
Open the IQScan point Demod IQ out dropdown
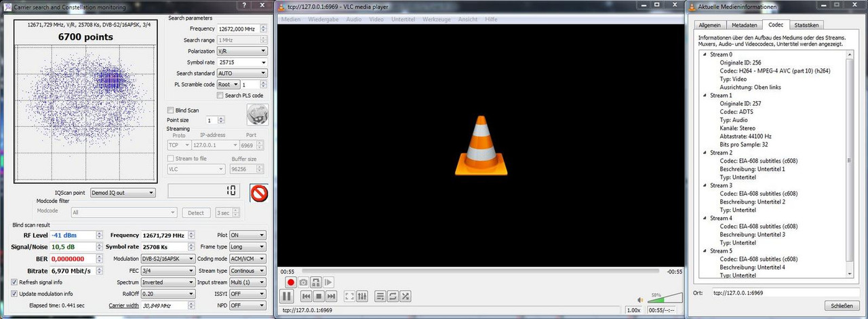123,193
